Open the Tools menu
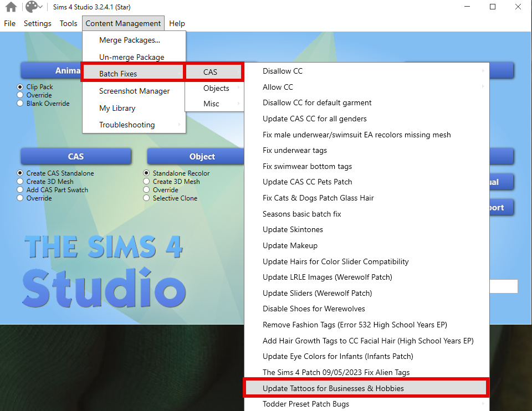The image size is (532, 411). 69,23
